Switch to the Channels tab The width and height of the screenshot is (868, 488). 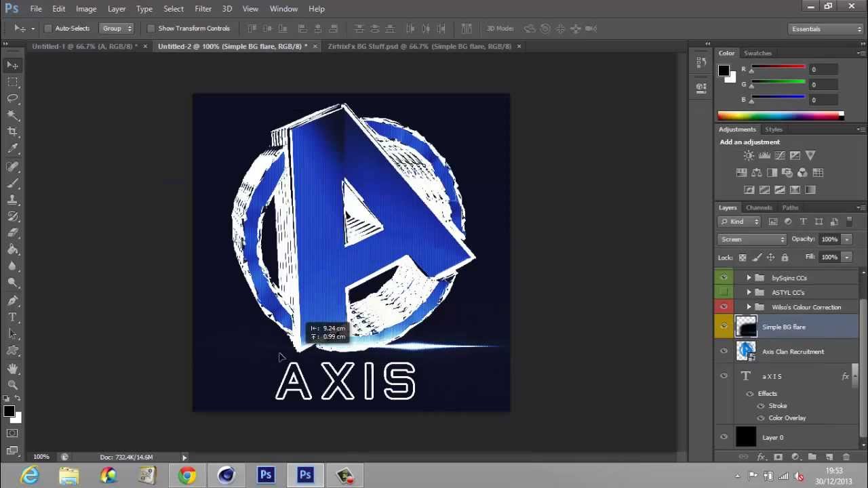(759, 207)
